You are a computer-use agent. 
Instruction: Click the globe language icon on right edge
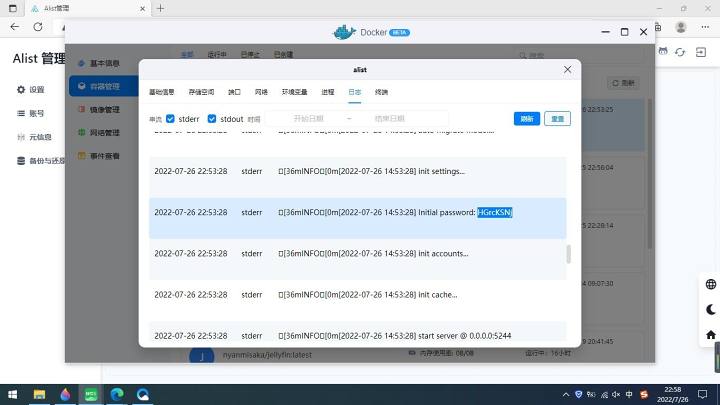(x=711, y=284)
